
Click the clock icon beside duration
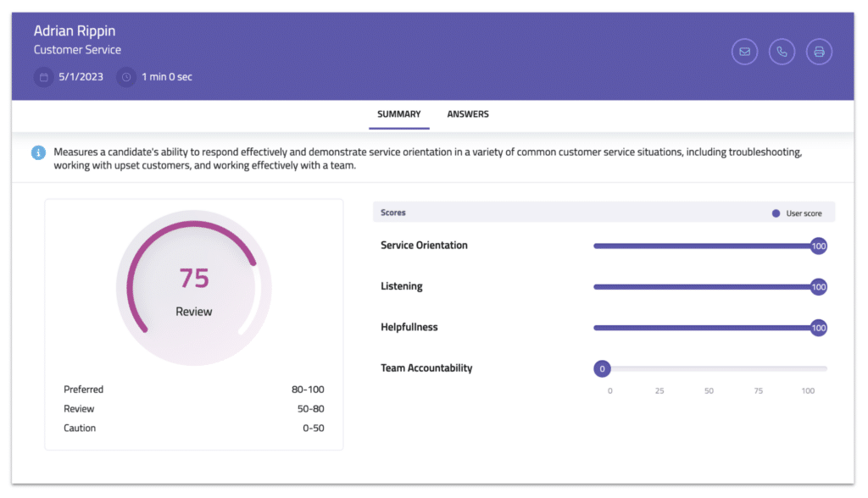coord(126,77)
